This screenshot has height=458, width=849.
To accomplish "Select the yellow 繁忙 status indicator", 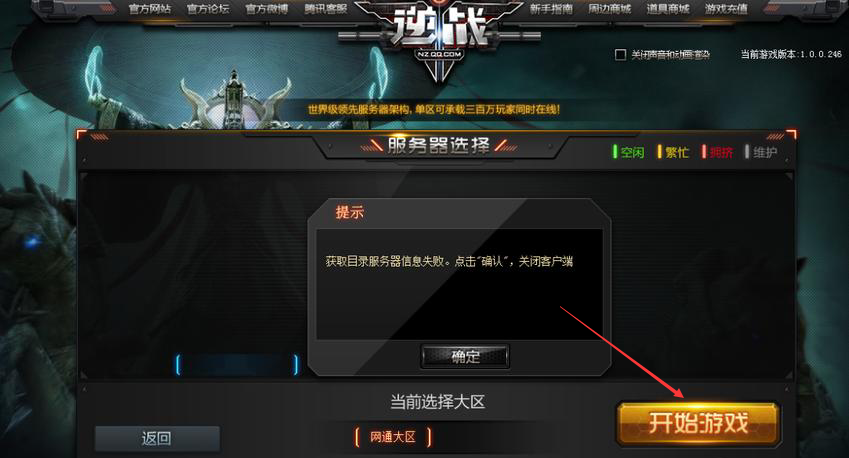I will [x=673, y=152].
